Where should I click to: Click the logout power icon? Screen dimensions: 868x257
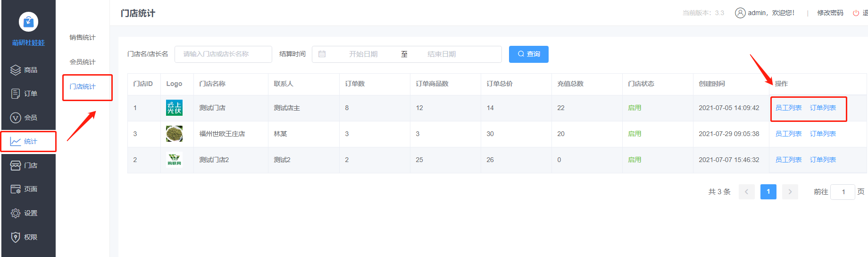856,13
